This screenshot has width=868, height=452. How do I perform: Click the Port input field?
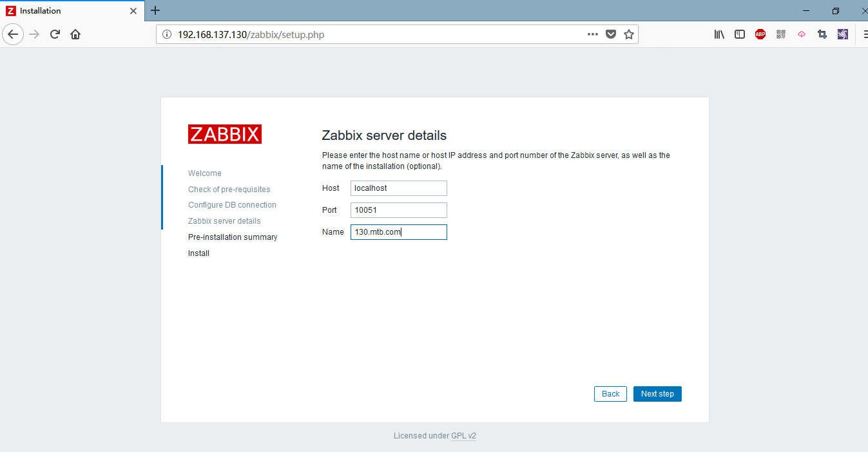399,210
